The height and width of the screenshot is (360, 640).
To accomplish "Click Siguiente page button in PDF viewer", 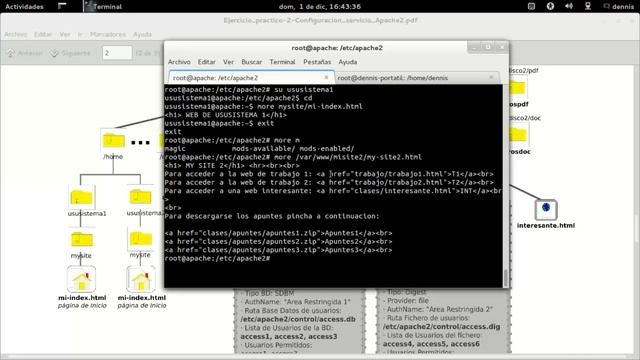I will 70,53.
